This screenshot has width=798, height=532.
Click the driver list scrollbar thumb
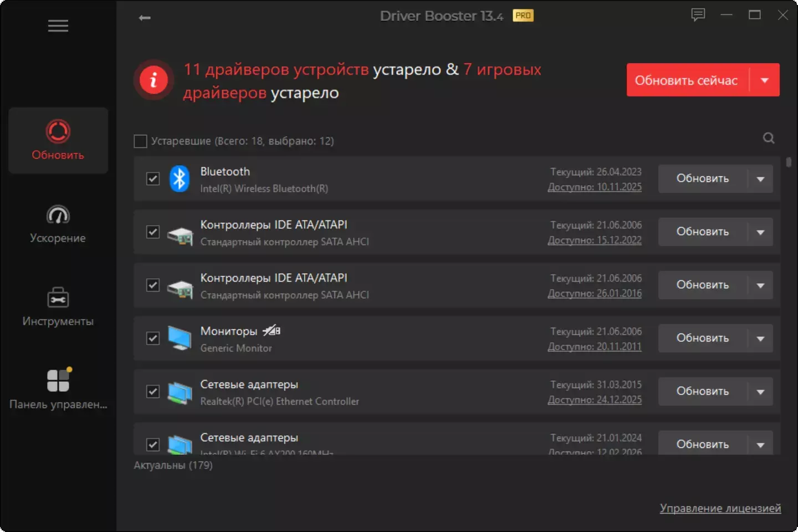[x=789, y=162]
